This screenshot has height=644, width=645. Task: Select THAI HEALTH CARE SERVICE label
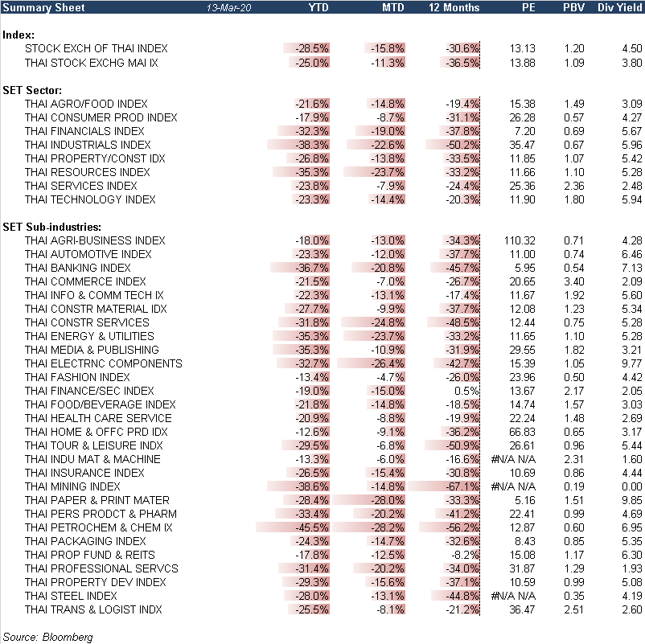98,418
